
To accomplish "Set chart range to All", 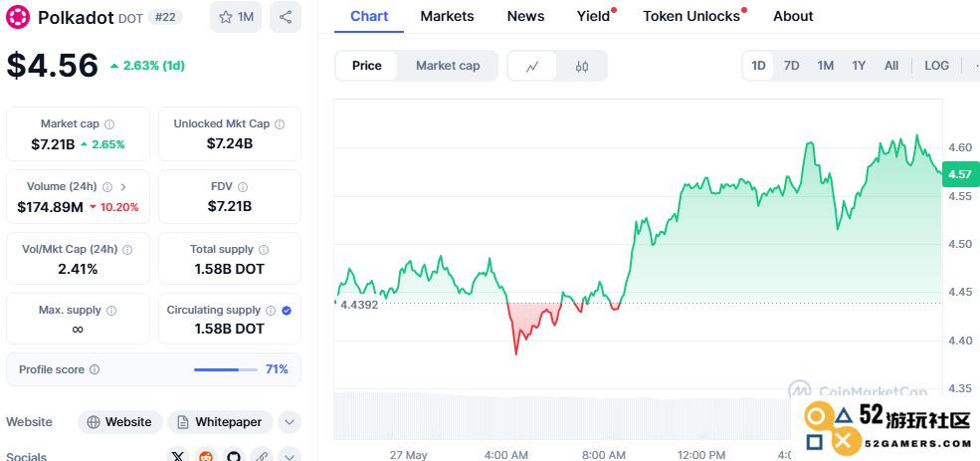I will (x=891, y=66).
